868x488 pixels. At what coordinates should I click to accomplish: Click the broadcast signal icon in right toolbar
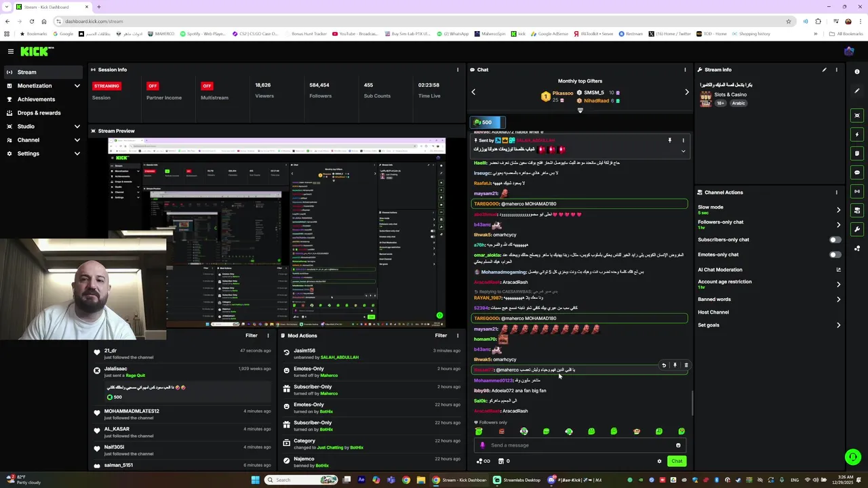(857, 191)
